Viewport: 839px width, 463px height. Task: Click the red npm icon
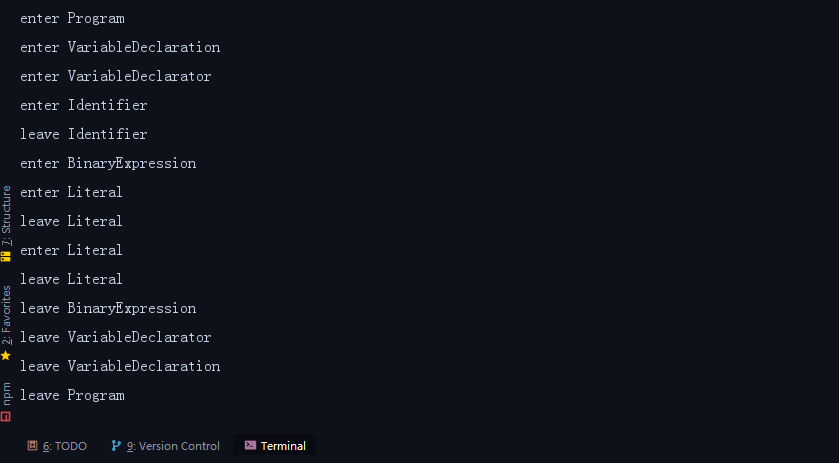(6, 416)
